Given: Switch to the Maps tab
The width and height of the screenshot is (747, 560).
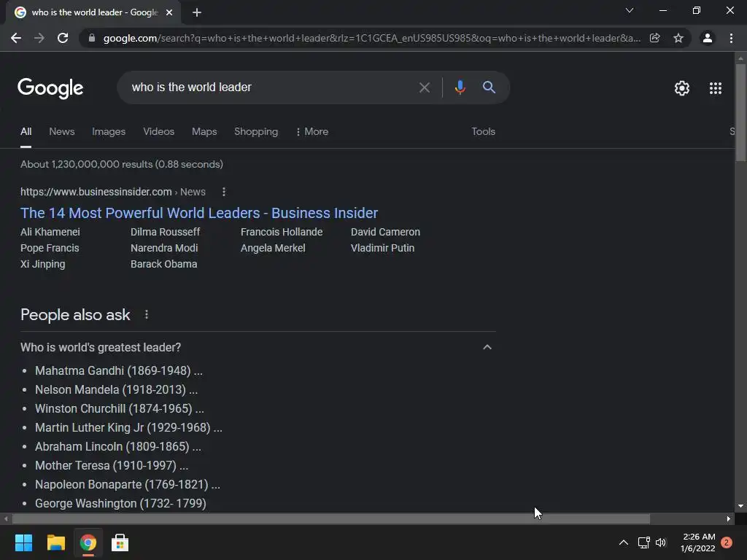Looking at the screenshot, I should click(x=204, y=131).
